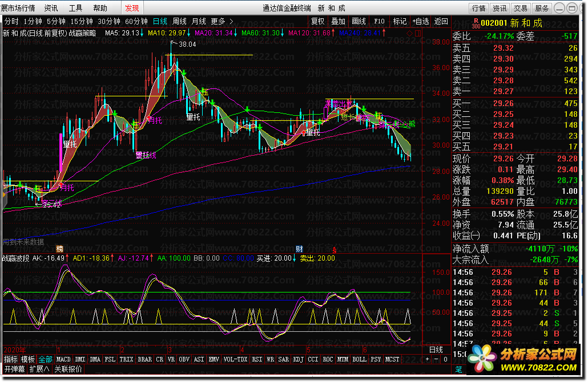Click the 财 financial marker icon
This screenshot has width=588, height=382.
299,249
